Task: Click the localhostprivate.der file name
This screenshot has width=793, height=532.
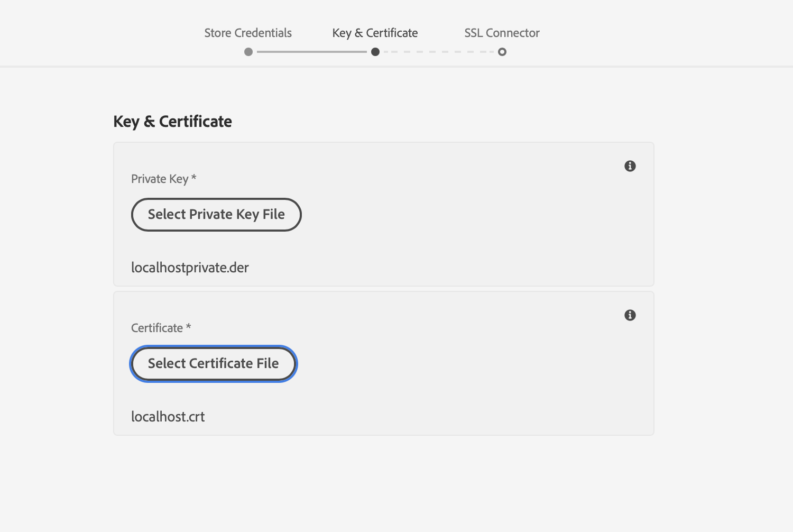Action: tap(190, 268)
